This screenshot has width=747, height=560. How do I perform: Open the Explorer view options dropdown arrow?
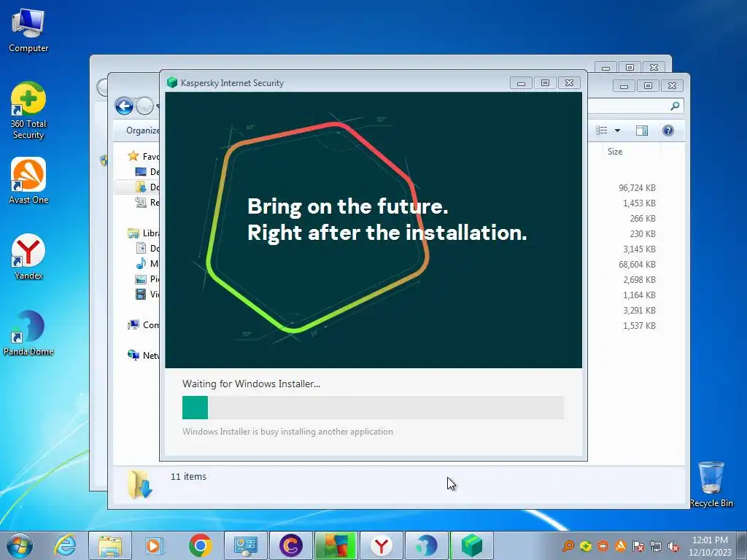(x=617, y=131)
